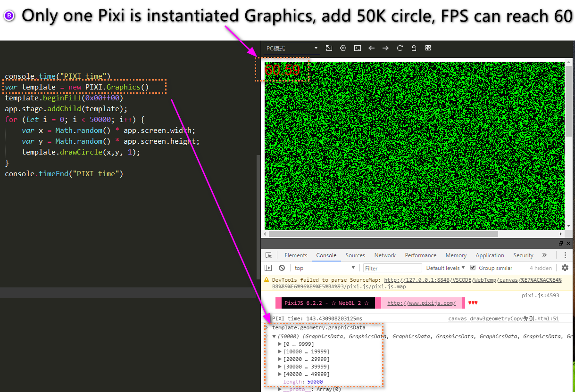
Task: Navigate back using the left arrow
Action: (x=371, y=48)
